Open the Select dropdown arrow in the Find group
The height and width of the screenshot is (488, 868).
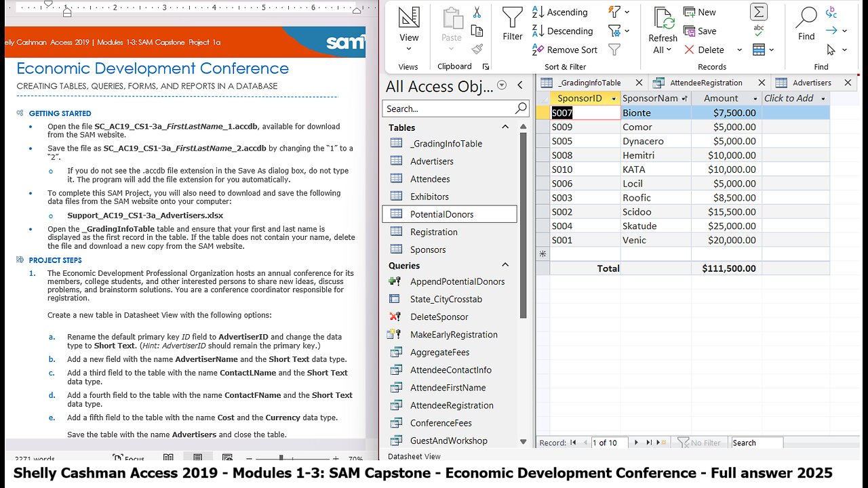[844, 49]
